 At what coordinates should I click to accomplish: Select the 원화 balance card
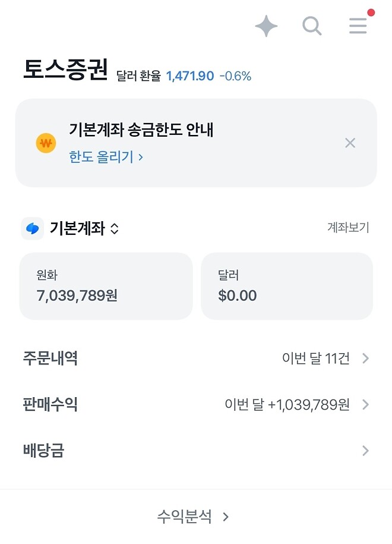pos(106,286)
